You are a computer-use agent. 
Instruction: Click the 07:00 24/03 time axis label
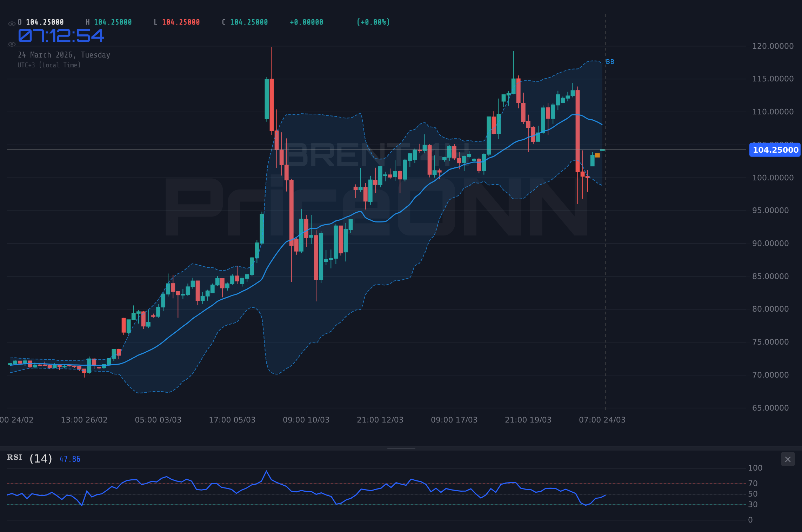(602, 419)
